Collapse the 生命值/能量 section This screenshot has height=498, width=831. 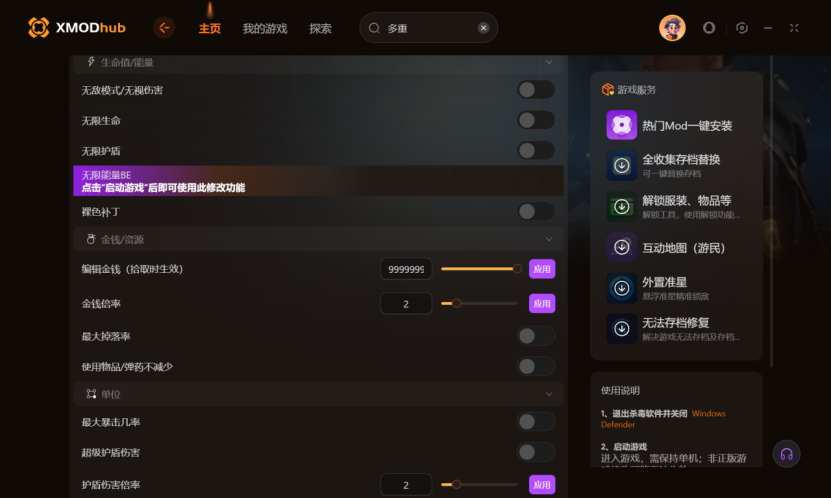[x=549, y=63]
